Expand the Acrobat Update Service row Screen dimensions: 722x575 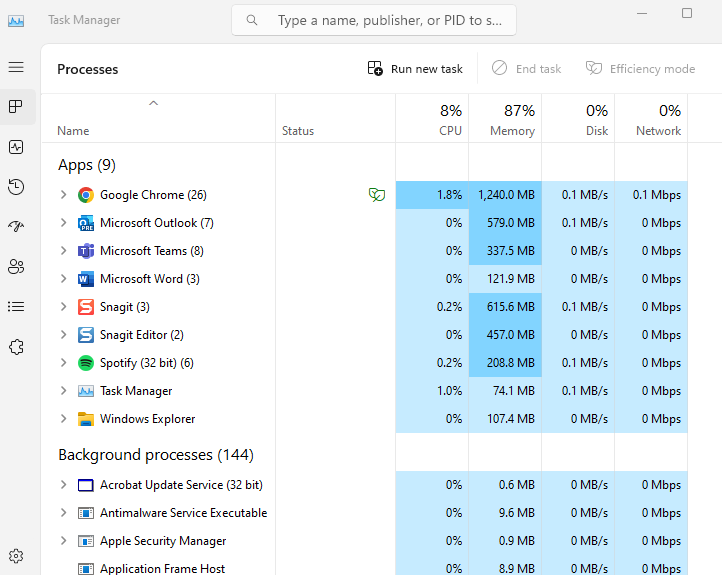(64, 485)
